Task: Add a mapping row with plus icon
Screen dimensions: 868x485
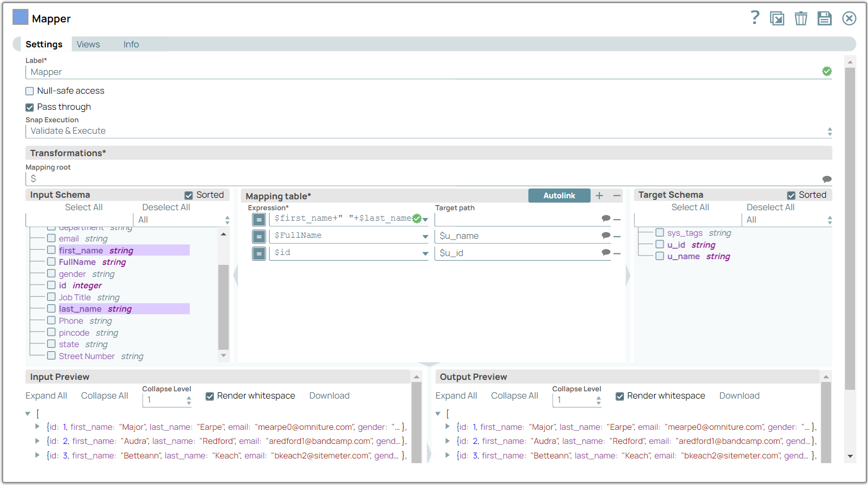Action: pos(599,196)
